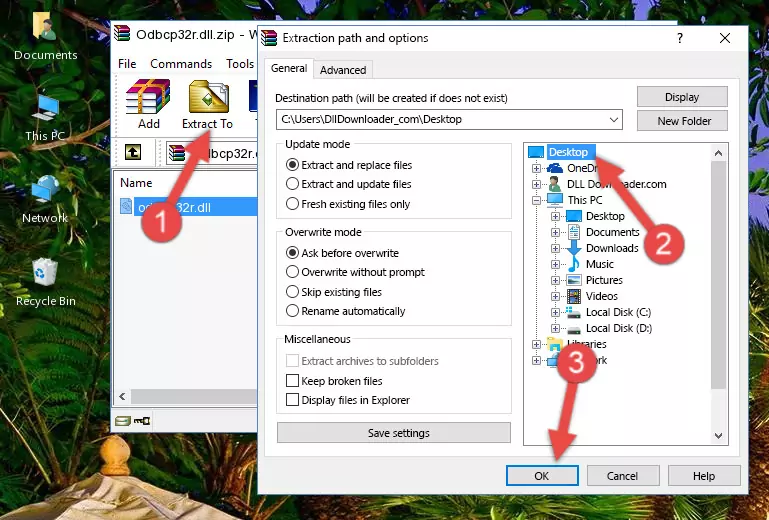Expand Libraries node in folder tree
The height and width of the screenshot is (520, 769).
tap(537, 344)
